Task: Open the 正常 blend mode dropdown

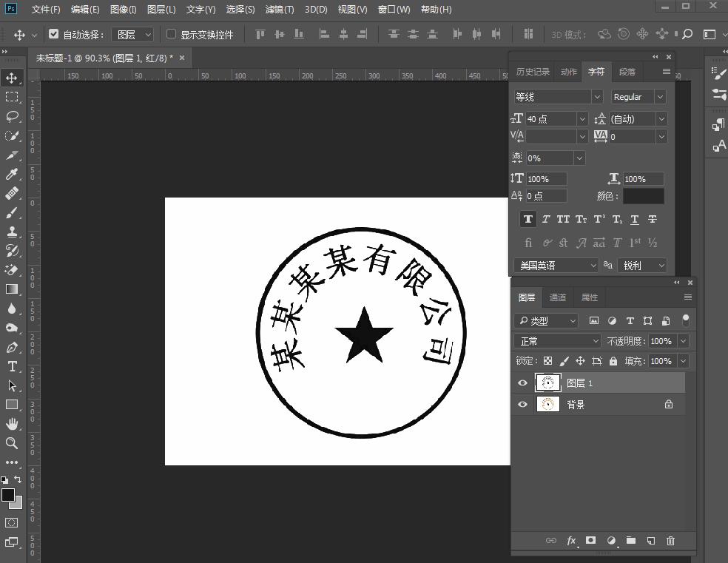Action: pos(556,340)
